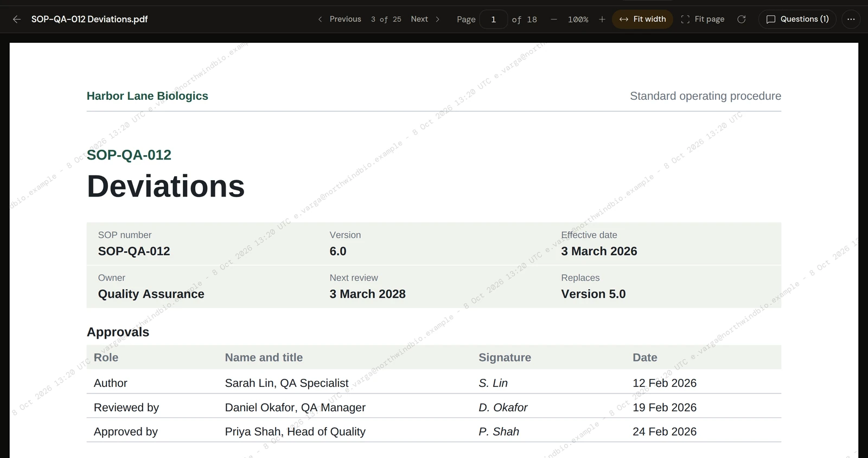Viewport: 868px width, 458px height.
Task: Click the 'P. Shah' signature cell
Action: click(x=499, y=432)
